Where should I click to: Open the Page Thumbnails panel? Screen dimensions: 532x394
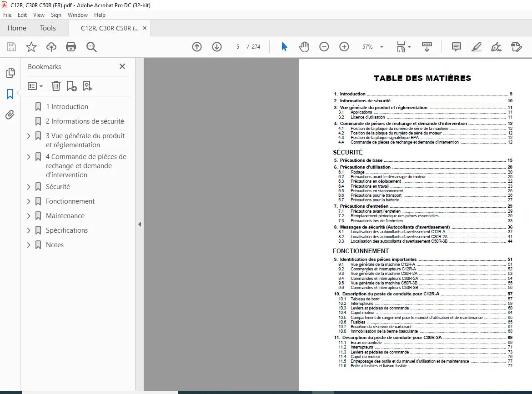click(x=10, y=73)
